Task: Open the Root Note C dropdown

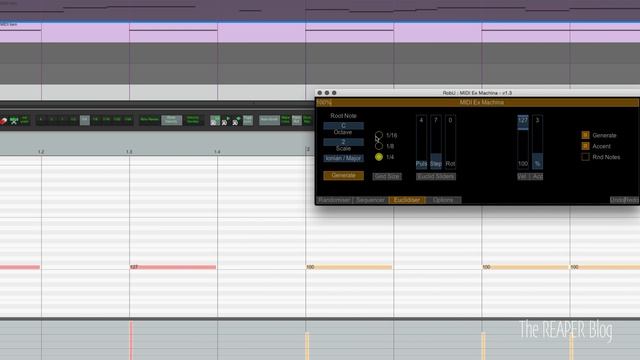Action: click(x=343, y=126)
